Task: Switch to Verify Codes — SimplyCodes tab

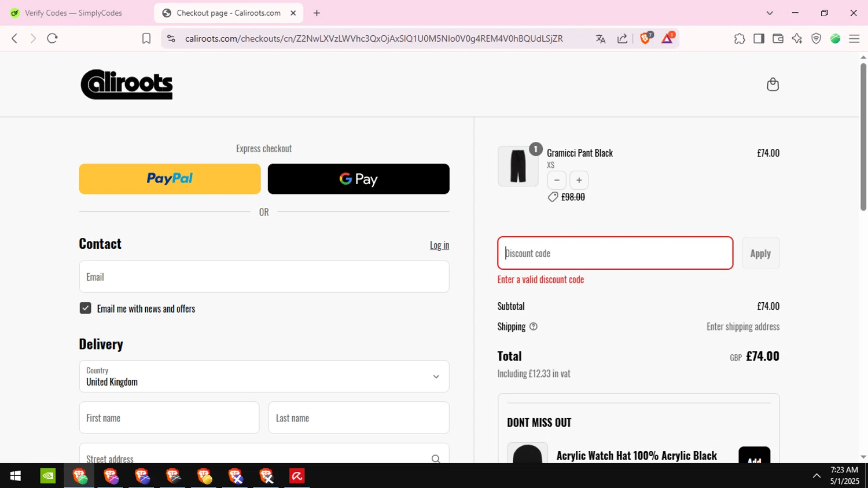Action: point(73,13)
